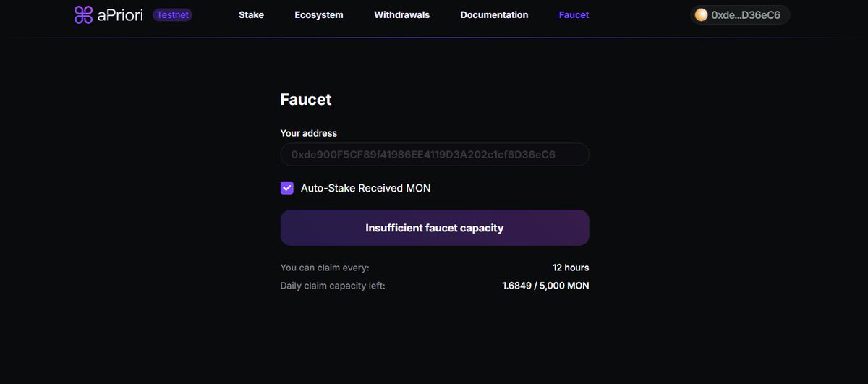Click the aPriori clover logo icon
Screen dimensions: 868x384
pyautogui.click(x=84, y=14)
